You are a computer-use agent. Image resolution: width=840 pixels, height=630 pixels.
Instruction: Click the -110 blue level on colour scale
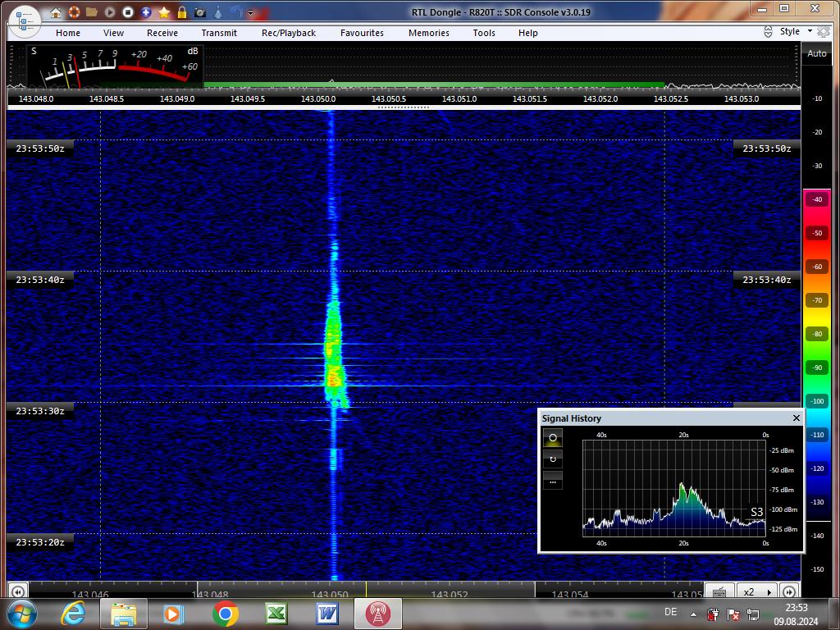817,435
